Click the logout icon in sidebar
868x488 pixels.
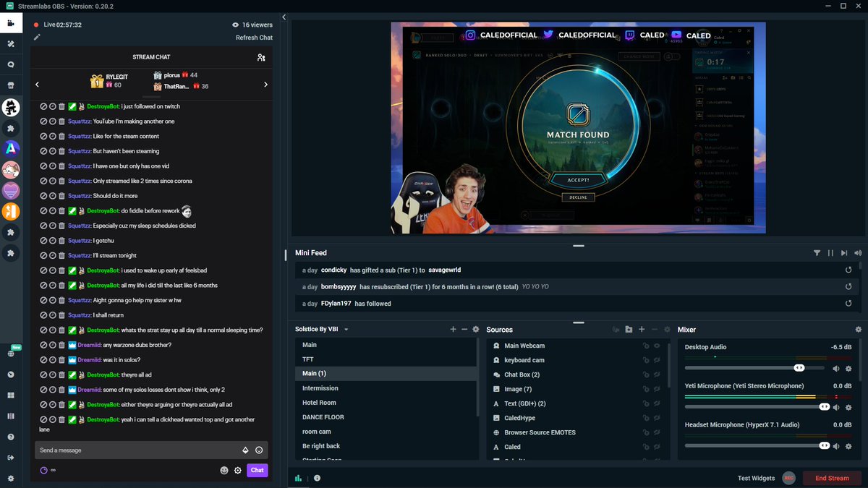coord(10,458)
